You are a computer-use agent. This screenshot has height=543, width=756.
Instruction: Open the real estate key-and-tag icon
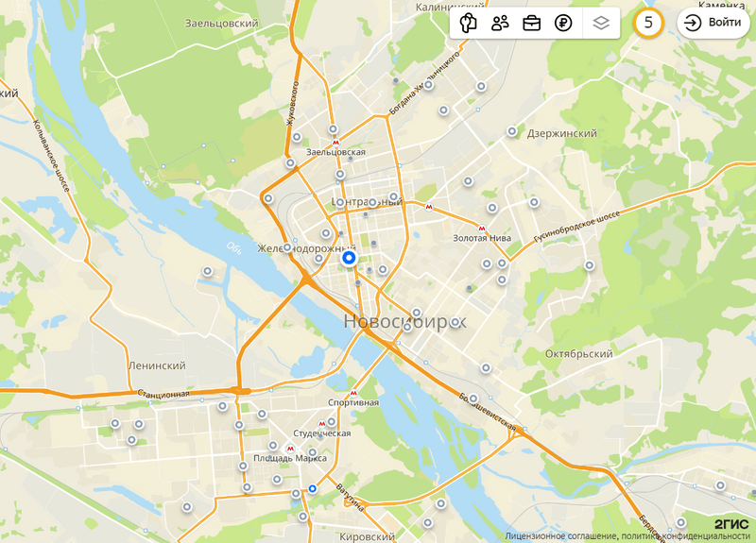click(x=468, y=23)
